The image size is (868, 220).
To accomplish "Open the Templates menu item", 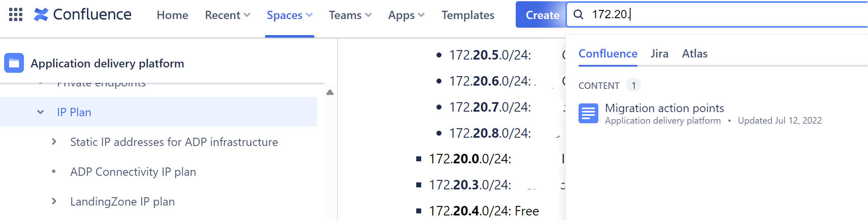I will (468, 15).
